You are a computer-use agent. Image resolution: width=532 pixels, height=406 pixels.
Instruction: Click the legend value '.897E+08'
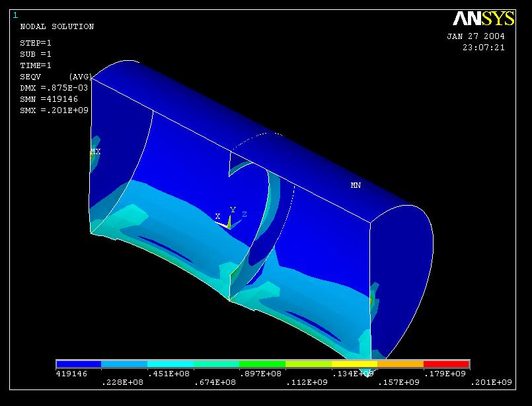[260, 374]
